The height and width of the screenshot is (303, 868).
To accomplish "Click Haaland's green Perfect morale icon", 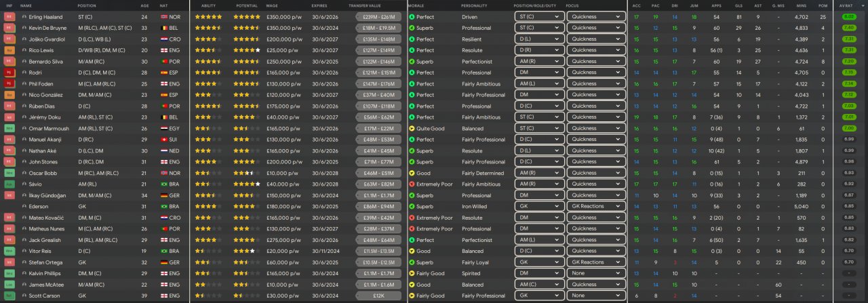I will (x=412, y=16).
